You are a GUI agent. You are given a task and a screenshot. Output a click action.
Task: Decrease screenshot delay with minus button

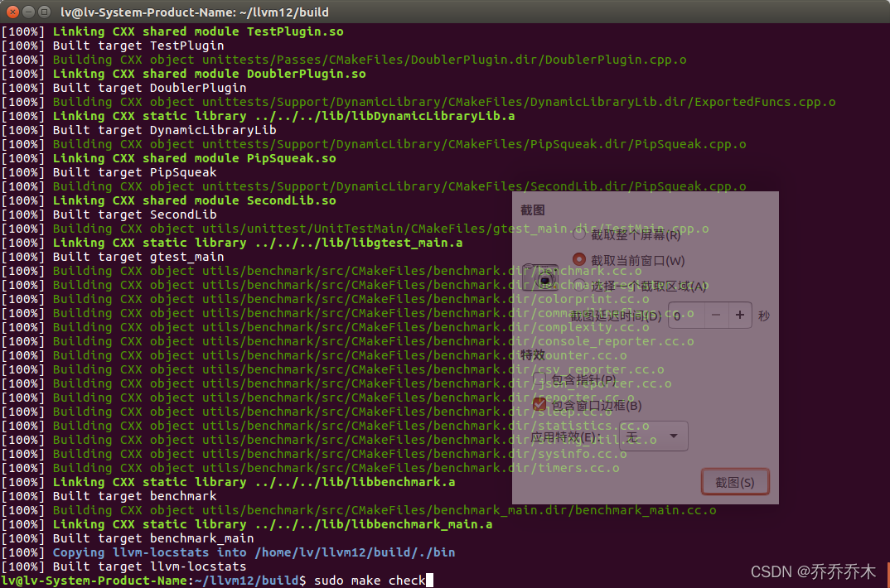click(x=716, y=316)
